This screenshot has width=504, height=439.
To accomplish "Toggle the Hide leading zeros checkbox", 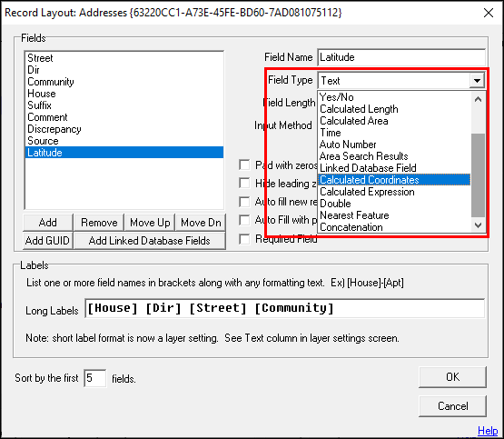I will coord(244,183).
